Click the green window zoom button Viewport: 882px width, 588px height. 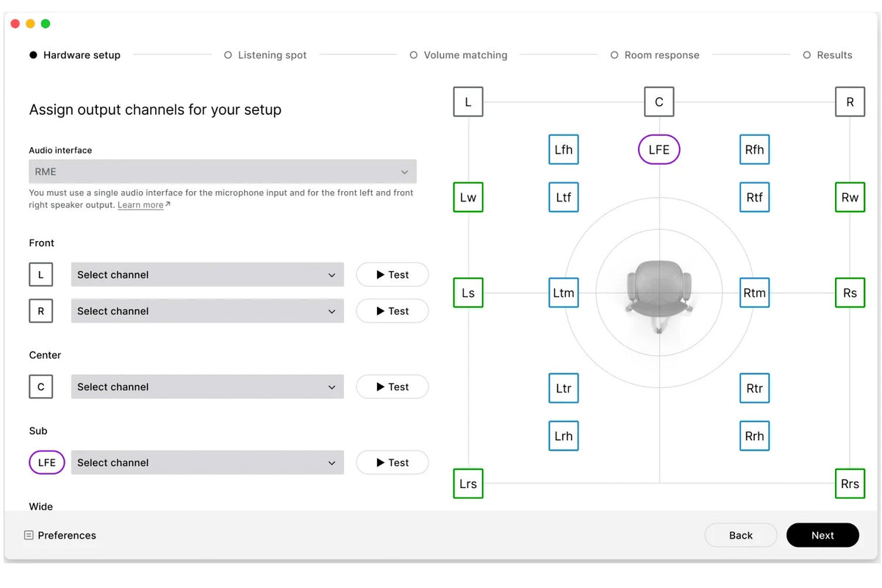(x=46, y=24)
